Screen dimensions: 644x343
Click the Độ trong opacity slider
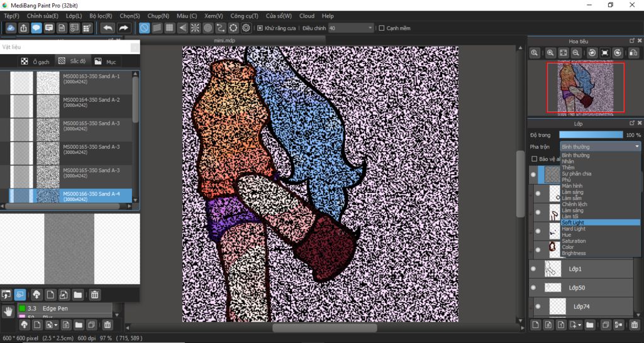click(591, 134)
